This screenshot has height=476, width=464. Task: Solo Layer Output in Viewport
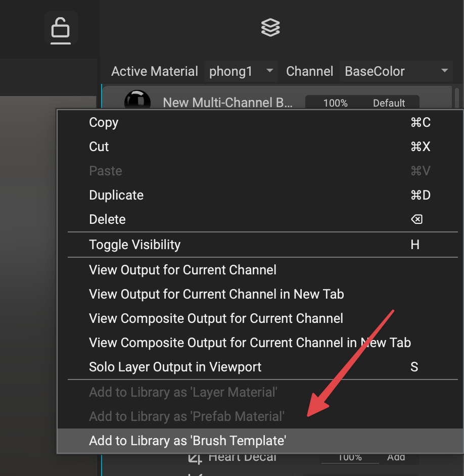click(x=175, y=367)
